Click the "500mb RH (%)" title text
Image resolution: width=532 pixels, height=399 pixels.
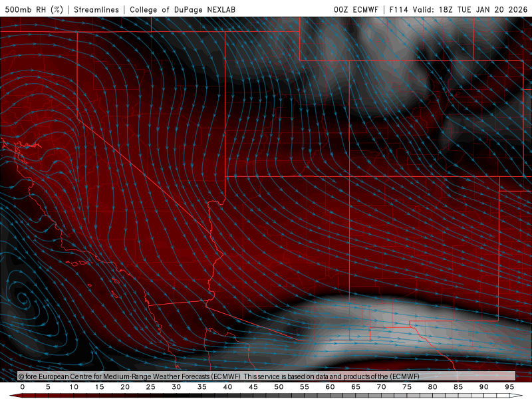[x=34, y=9]
